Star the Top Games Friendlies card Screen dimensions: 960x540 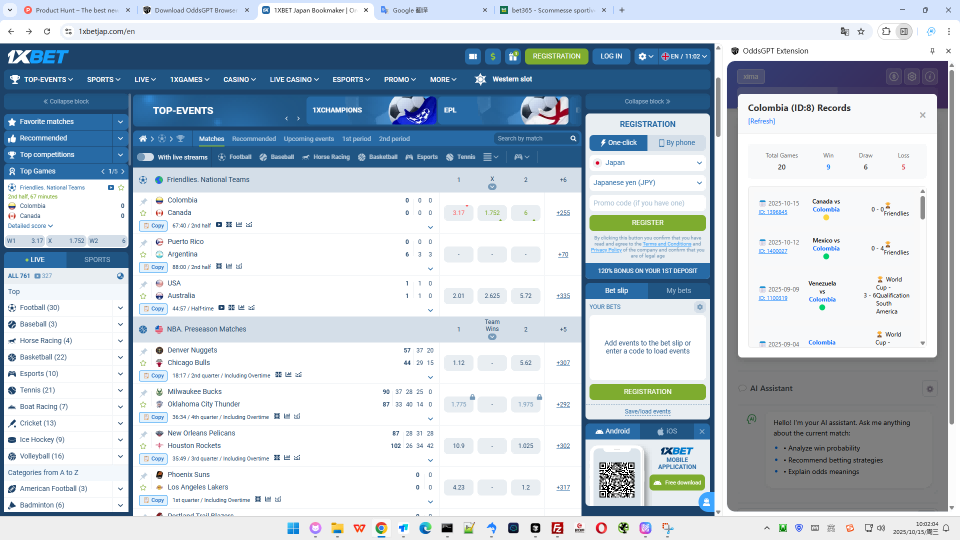point(121,187)
